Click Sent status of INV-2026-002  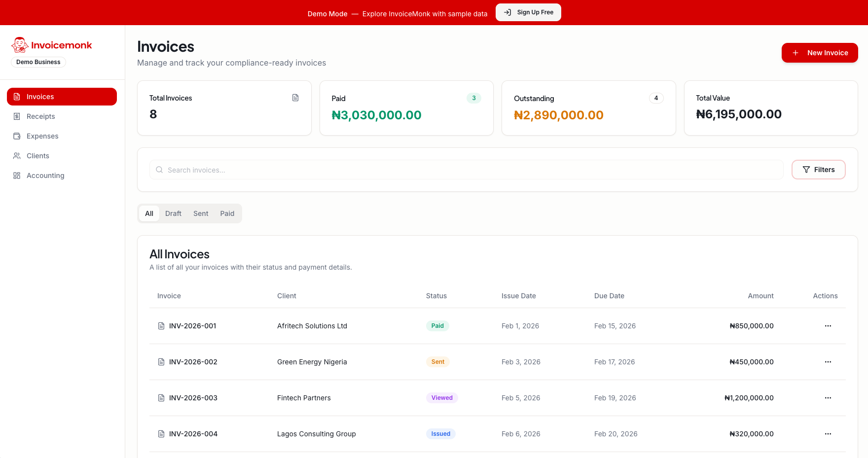[x=438, y=362]
